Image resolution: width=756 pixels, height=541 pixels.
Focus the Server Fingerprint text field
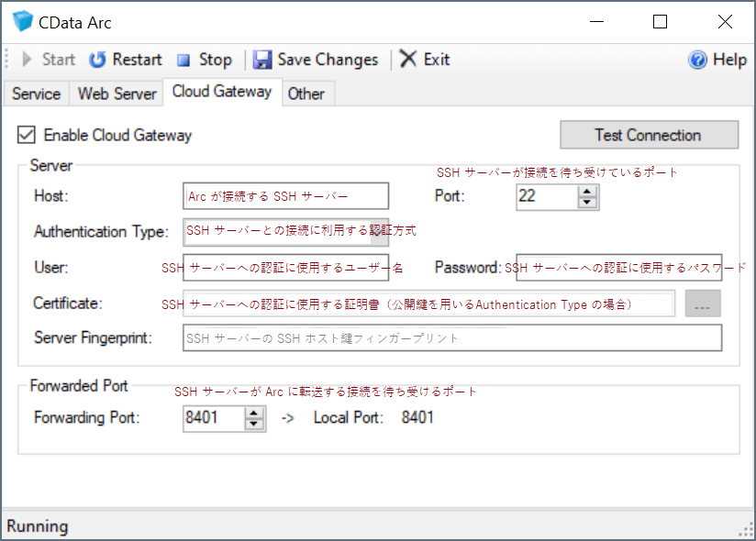(452, 337)
